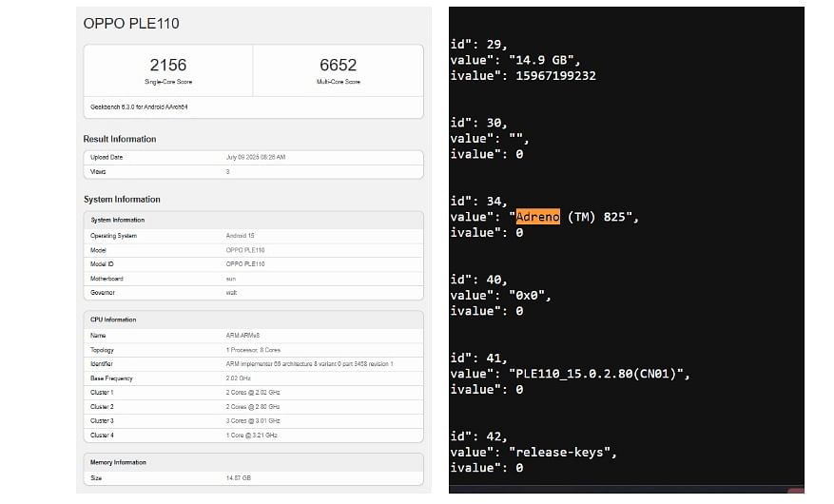Select the ARM ARMv8 name value
Viewport: 834px width, 504px height.
242,336
